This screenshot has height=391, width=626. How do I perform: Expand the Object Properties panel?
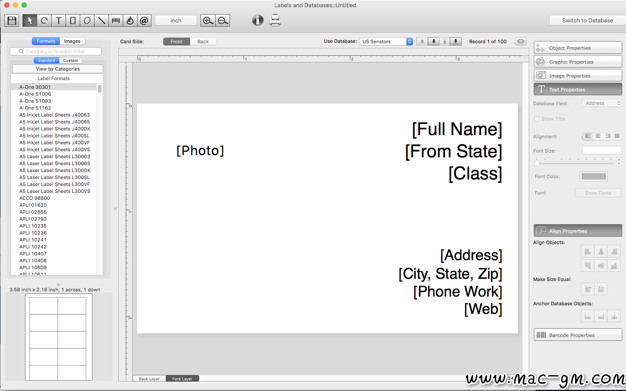(578, 48)
